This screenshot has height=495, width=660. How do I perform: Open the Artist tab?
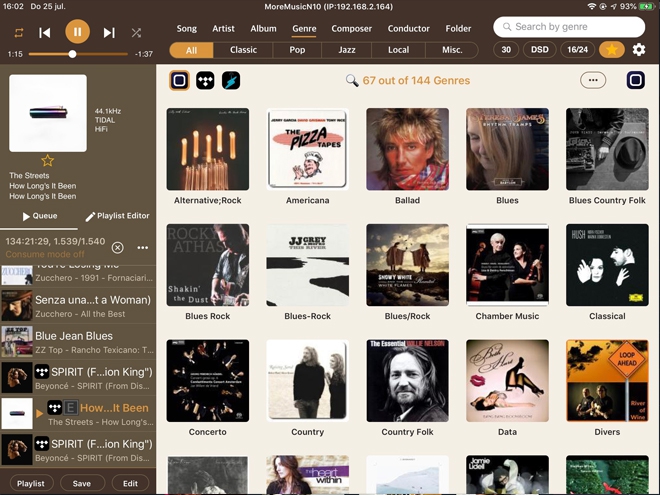[x=223, y=29]
